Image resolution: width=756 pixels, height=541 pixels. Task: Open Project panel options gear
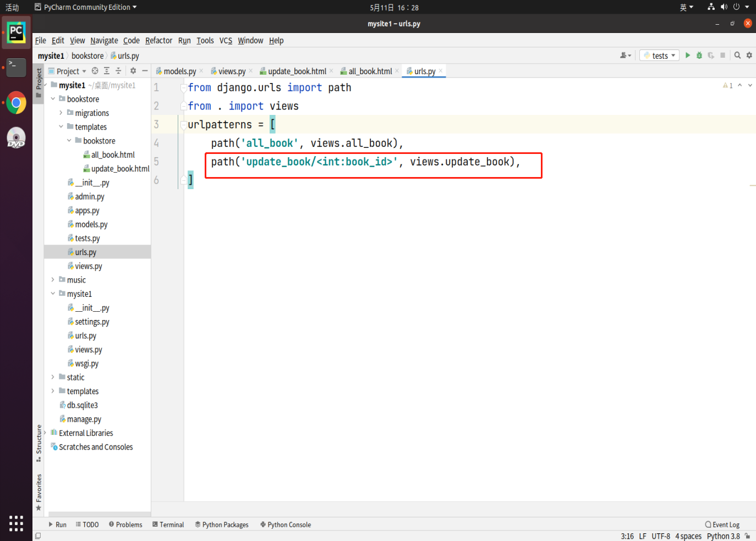133,71
